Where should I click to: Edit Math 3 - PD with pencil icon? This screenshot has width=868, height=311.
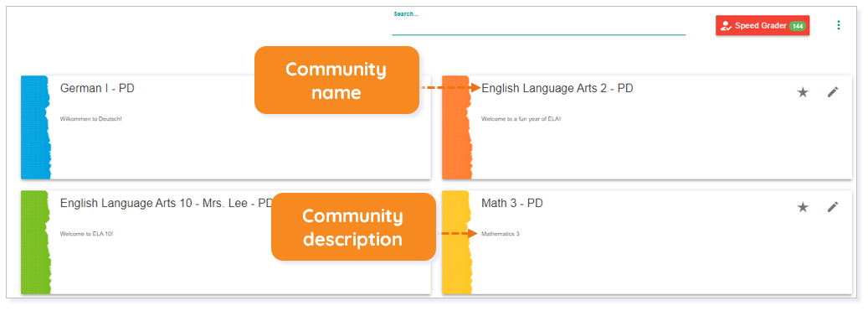(x=833, y=207)
